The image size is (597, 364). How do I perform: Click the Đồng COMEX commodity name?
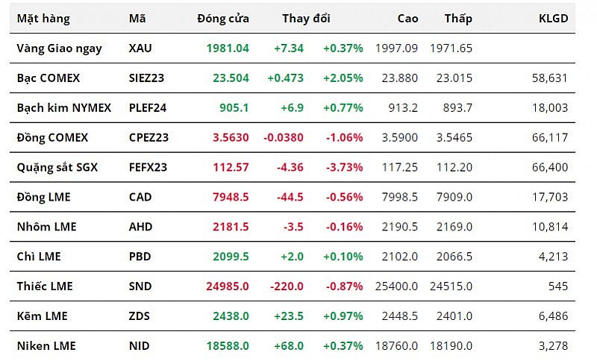pyautogui.click(x=52, y=137)
